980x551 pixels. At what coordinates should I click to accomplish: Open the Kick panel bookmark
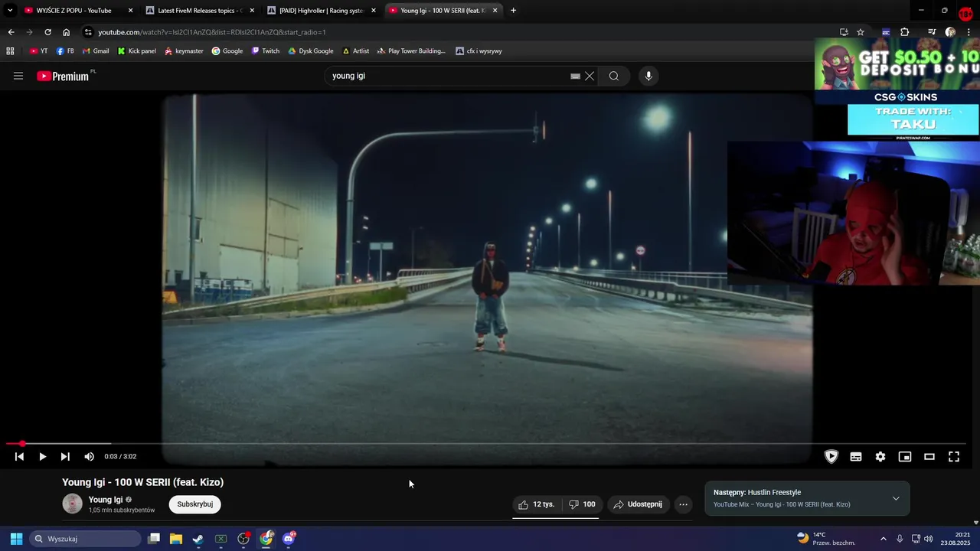[137, 51]
